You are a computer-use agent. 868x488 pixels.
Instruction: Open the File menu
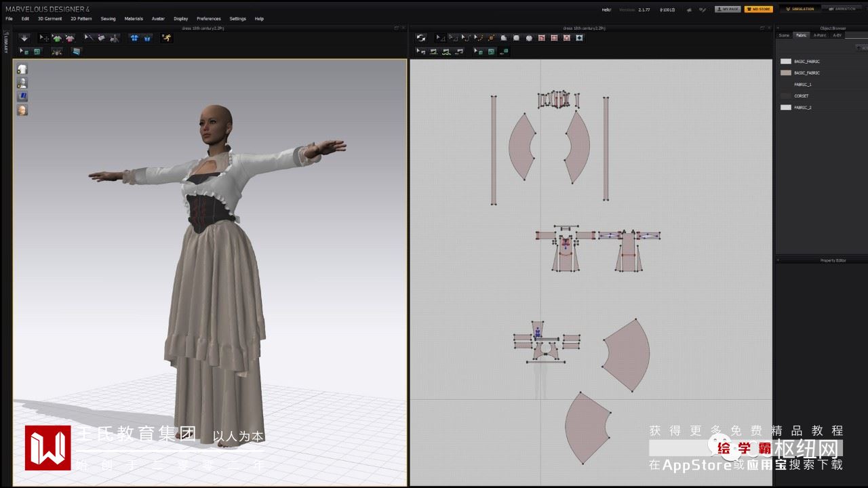[x=9, y=19]
